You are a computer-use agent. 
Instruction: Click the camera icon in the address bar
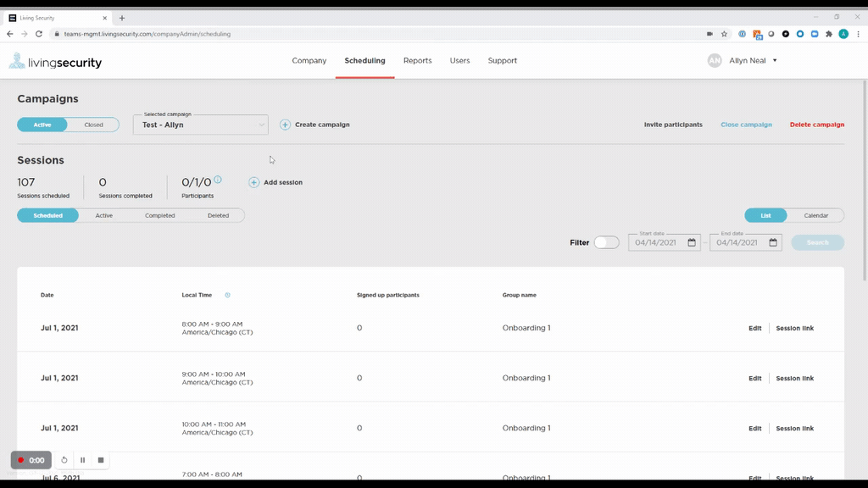click(709, 34)
